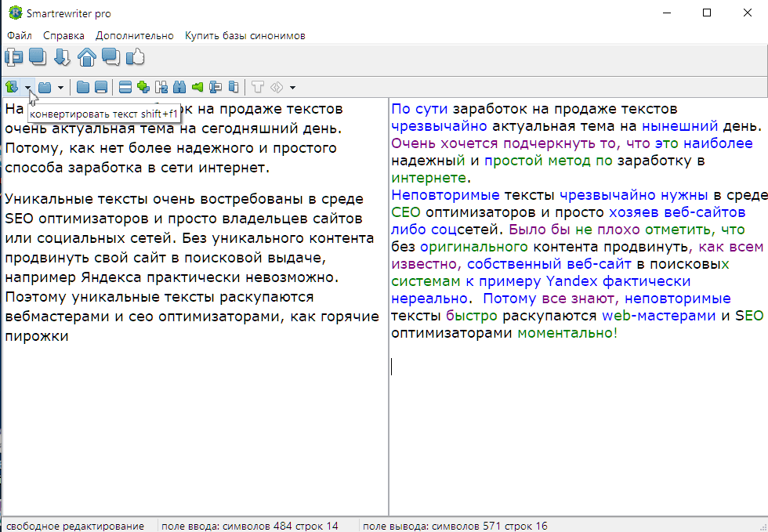Open the chat speech bubbles icon
The width and height of the screenshot is (768, 532).
click(111, 57)
